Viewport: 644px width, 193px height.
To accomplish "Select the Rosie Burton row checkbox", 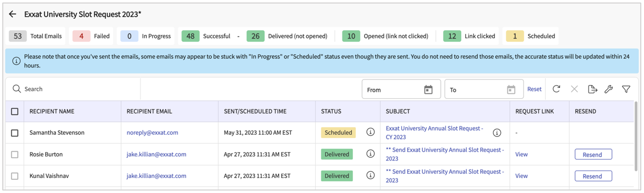I will 15,154.
